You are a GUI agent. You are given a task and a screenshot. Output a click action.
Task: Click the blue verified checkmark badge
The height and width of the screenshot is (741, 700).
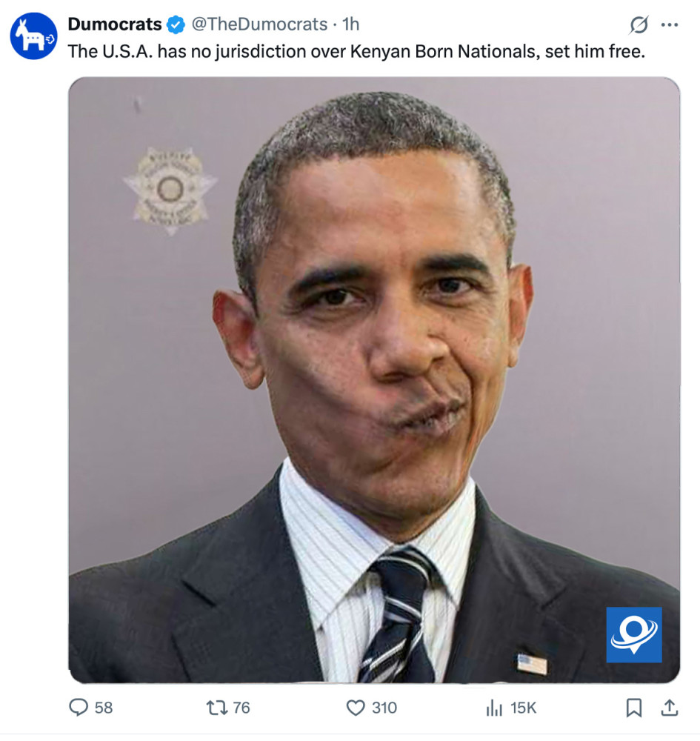[176, 24]
